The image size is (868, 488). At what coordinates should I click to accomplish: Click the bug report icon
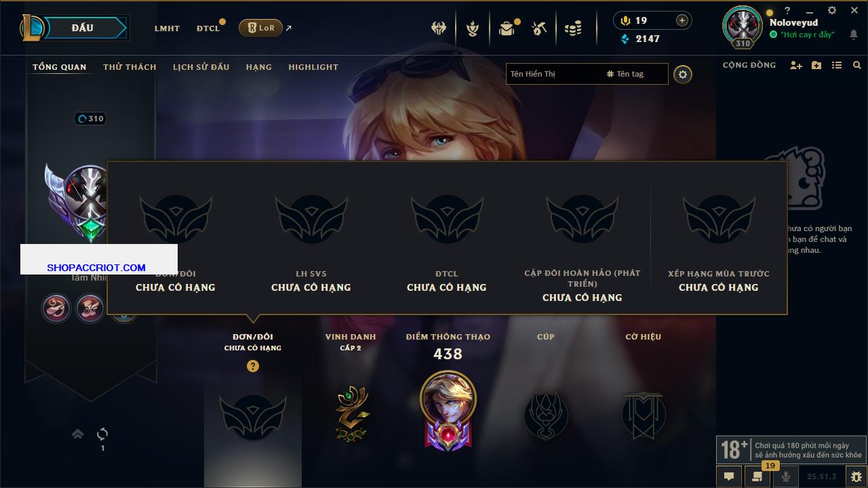(855, 476)
